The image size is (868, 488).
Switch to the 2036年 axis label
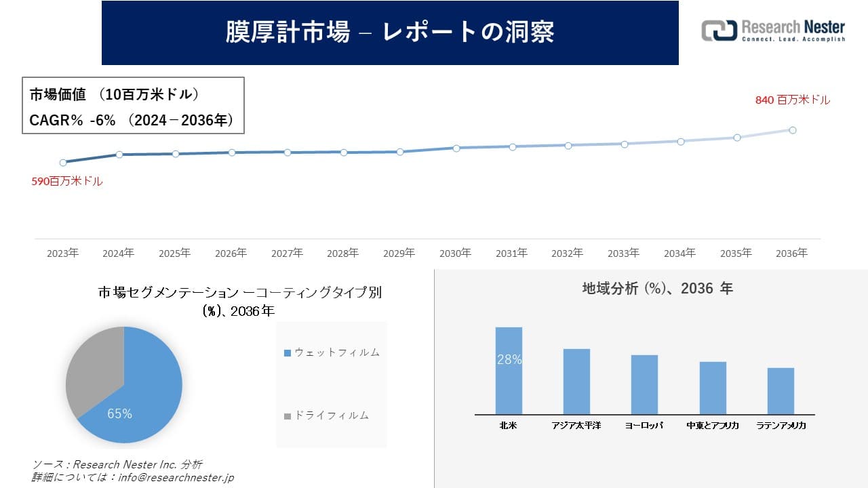pos(791,252)
